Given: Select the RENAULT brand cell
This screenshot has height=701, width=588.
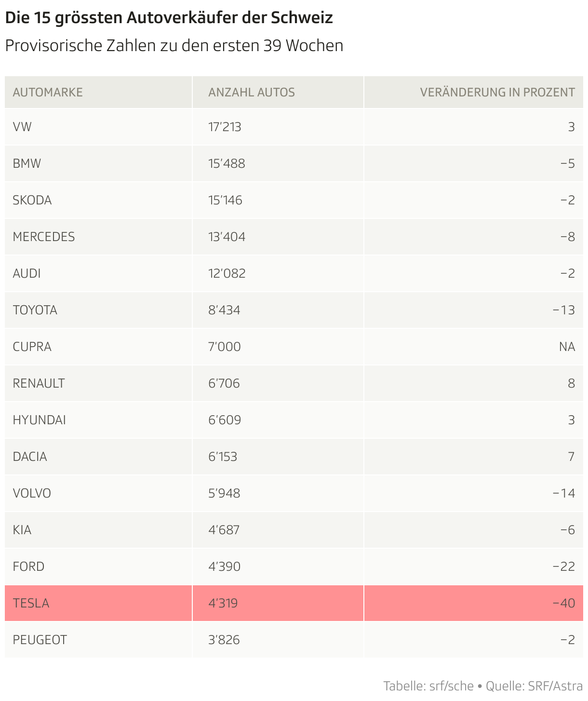Looking at the screenshot, I should click(x=39, y=383).
